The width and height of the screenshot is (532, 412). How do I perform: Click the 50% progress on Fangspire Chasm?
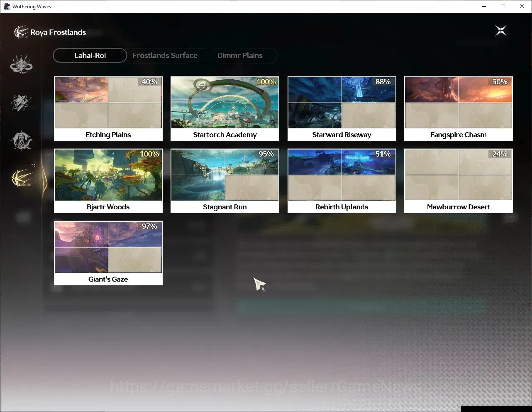500,82
